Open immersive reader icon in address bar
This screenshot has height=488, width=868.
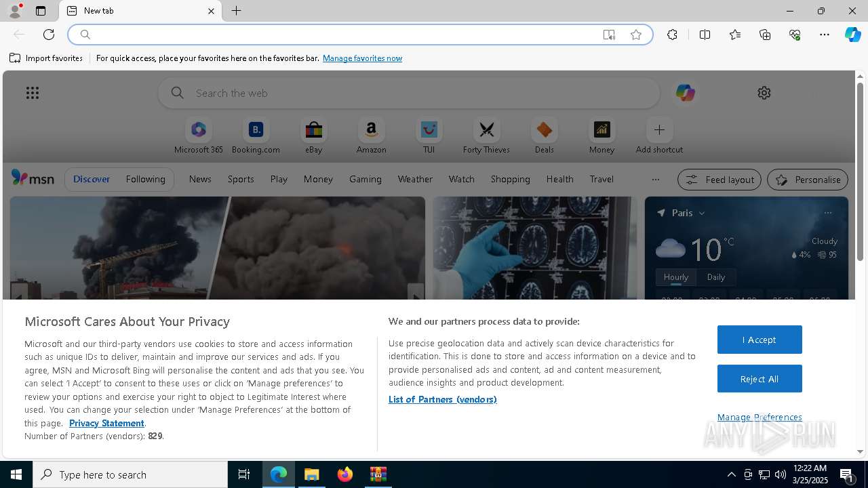(x=609, y=35)
